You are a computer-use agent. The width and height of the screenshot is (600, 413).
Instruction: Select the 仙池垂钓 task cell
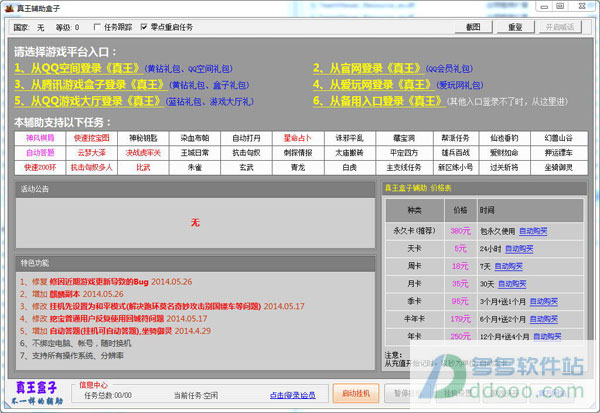click(504, 138)
